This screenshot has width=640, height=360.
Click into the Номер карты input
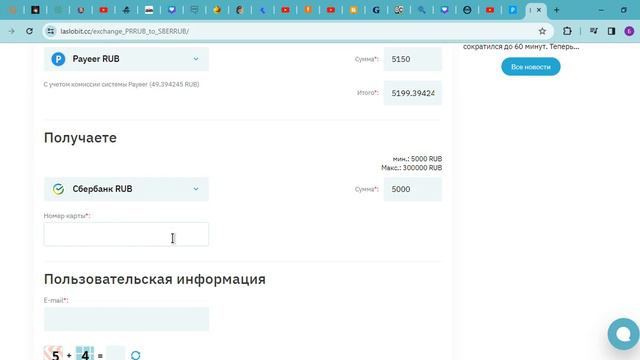coord(126,234)
